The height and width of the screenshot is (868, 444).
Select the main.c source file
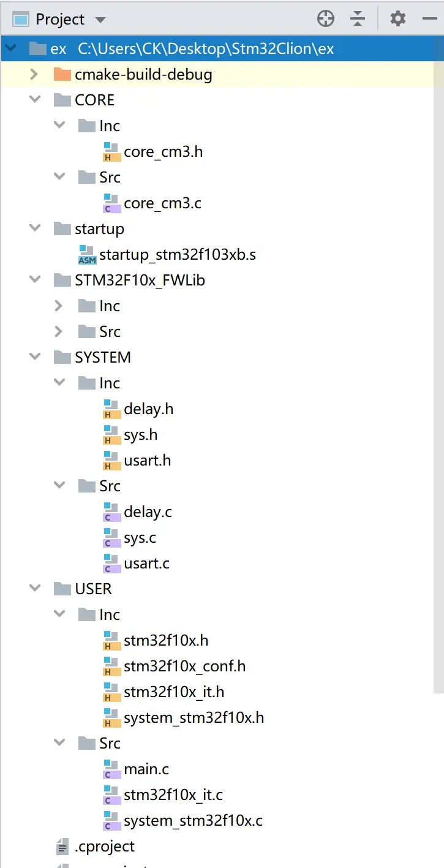click(136, 769)
